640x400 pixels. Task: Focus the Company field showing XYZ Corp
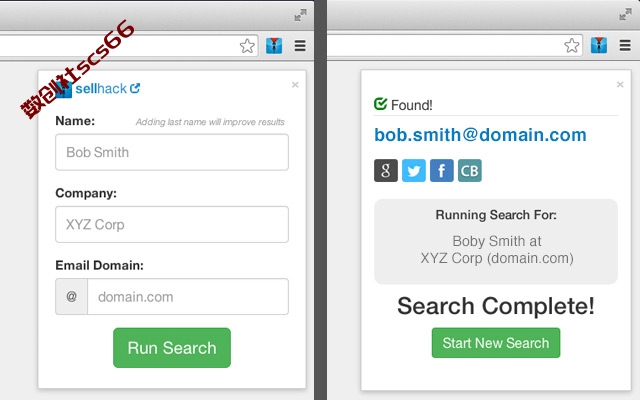172,224
